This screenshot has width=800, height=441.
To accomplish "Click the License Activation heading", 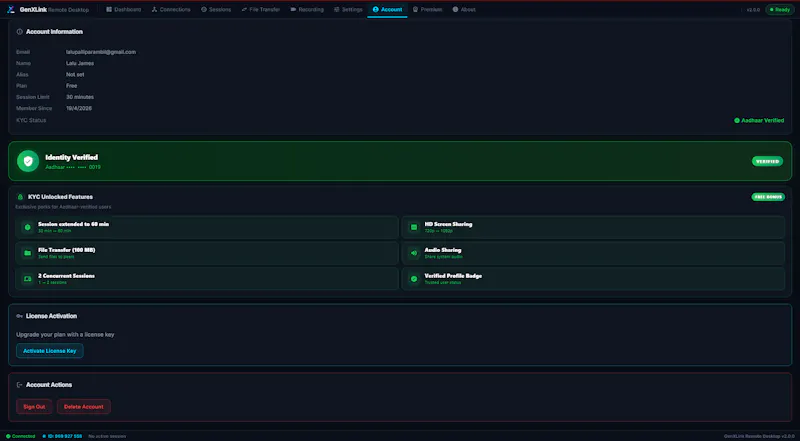I will point(52,316).
